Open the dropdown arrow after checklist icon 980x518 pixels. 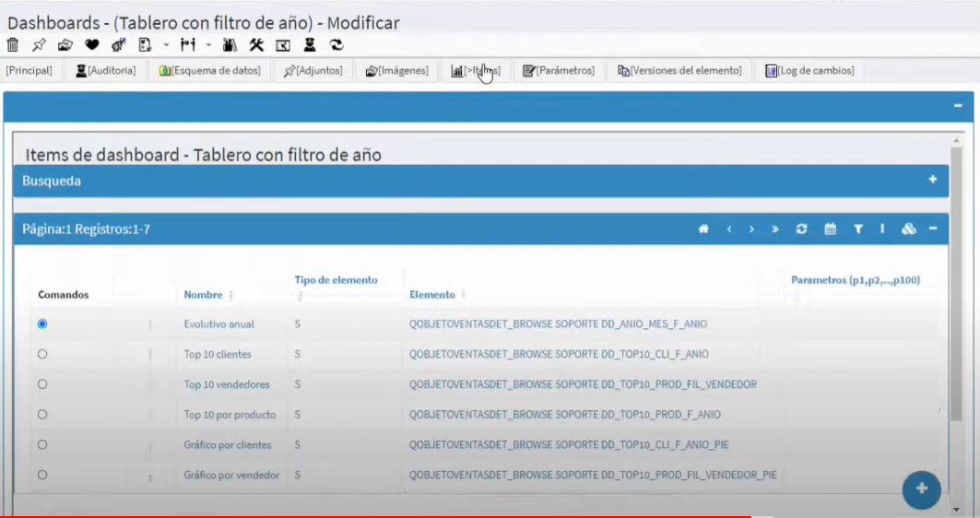click(x=166, y=45)
